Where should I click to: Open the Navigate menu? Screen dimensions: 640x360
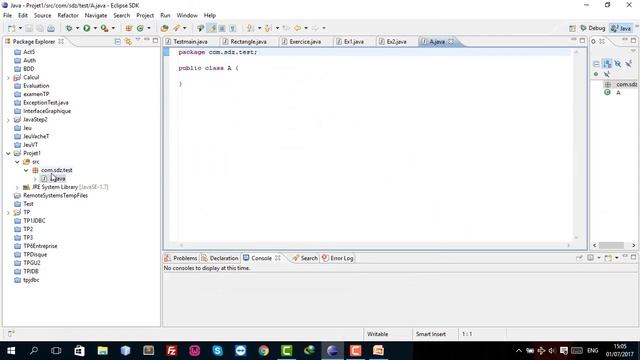click(x=96, y=16)
